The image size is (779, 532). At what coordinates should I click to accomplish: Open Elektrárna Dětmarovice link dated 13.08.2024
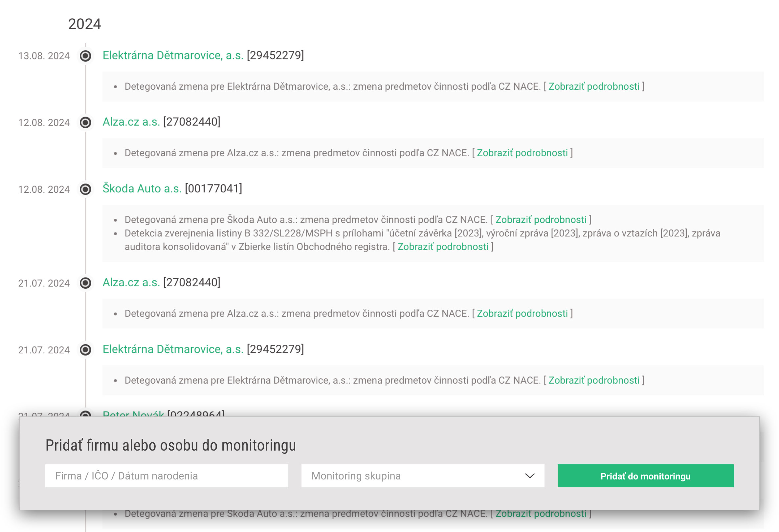[x=173, y=55]
